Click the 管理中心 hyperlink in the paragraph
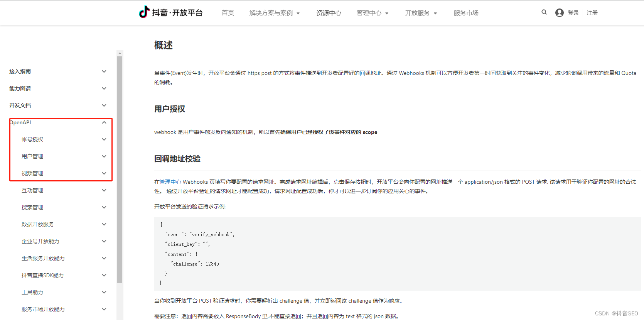Viewport: 644px width, 320px height. (170, 182)
